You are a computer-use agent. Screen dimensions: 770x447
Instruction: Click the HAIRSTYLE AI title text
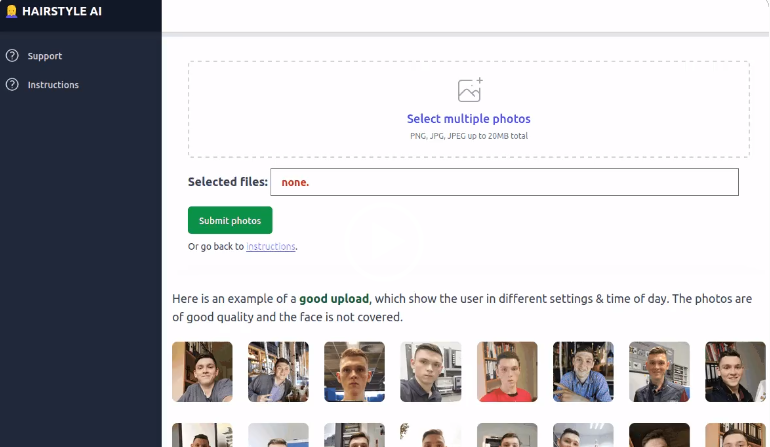point(62,11)
